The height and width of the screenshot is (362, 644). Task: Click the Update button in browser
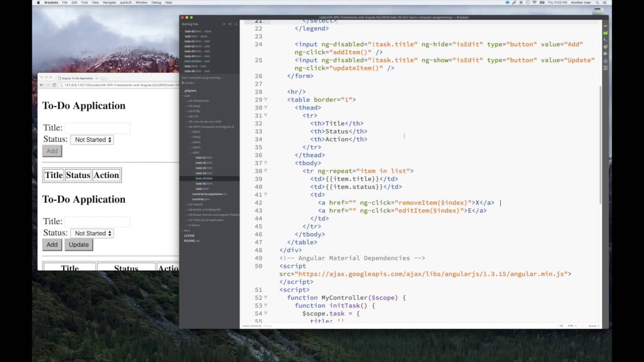(78, 244)
